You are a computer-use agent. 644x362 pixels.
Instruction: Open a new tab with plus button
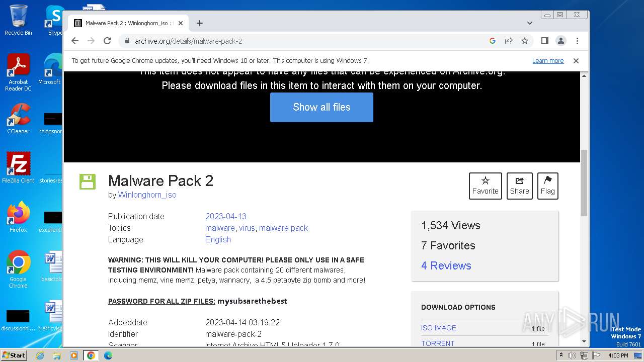(x=200, y=23)
